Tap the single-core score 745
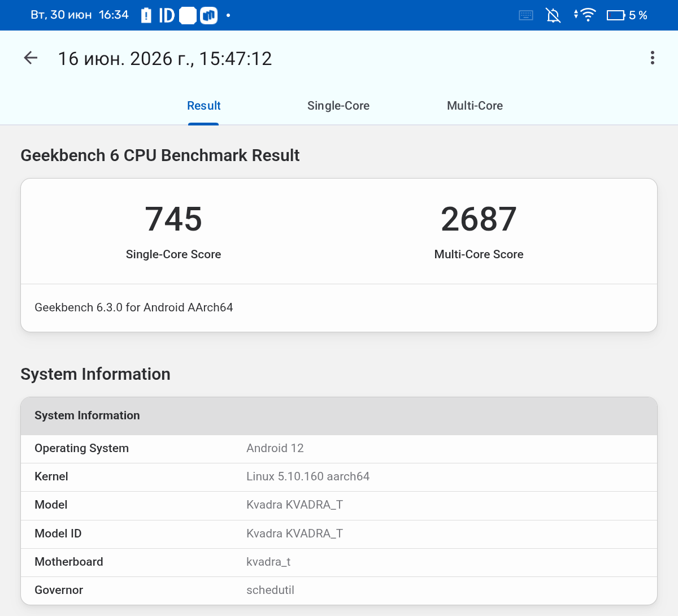 (173, 219)
